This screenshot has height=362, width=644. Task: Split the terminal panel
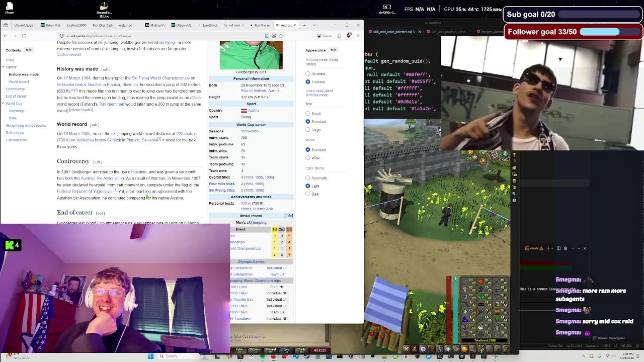point(558,248)
